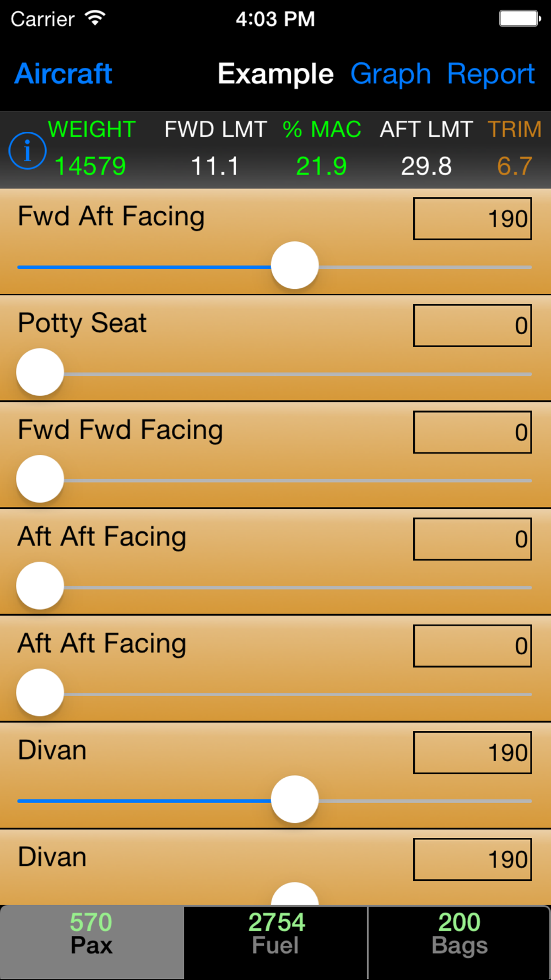
Task: Tap the blue info icon
Action: coord(27,150)
